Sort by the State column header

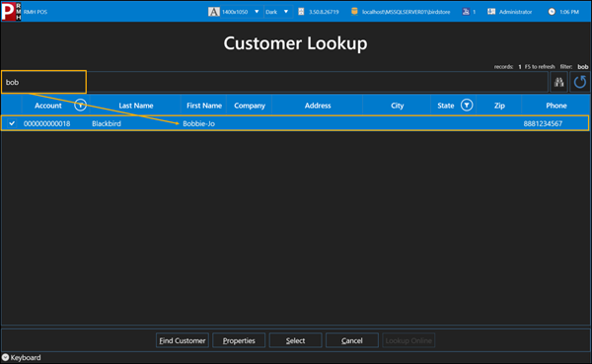point(446,106)
